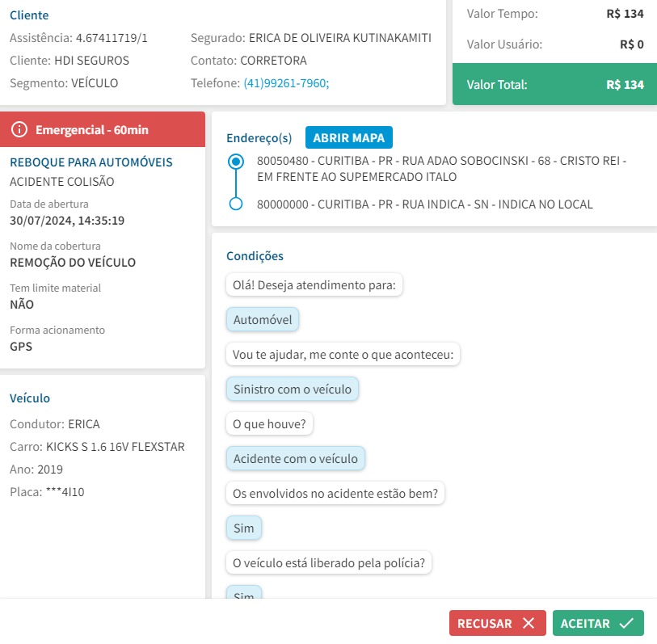
Task: Click the 'Sinistro com o veículo' answer
Action: [x=292, y=389]
